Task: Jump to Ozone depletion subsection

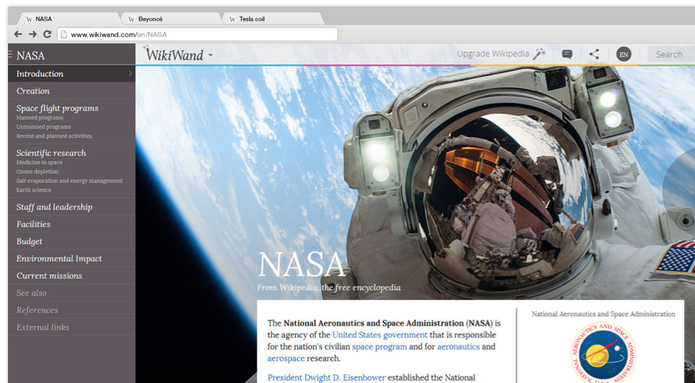Action: coord(37,172)
